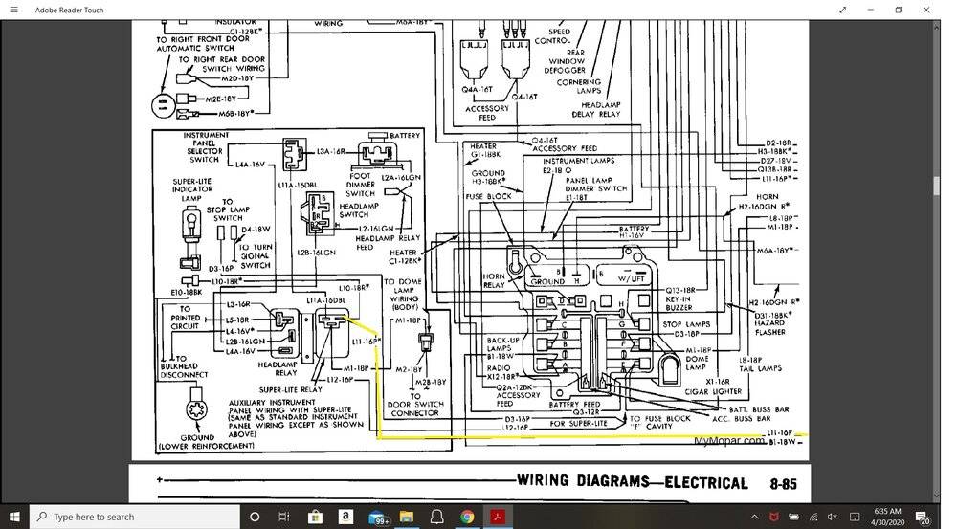Click the 'Type here to search' box
The image size is (980, 529).
point(134,517)
